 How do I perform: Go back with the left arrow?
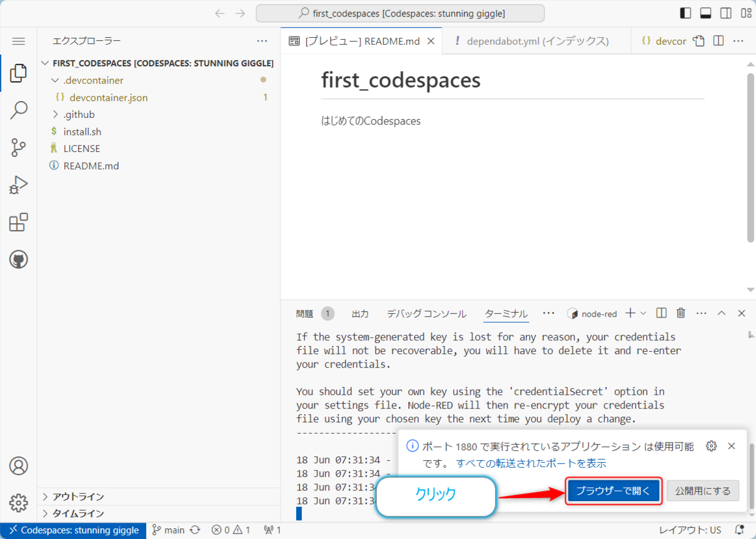(x=219, y=13)
